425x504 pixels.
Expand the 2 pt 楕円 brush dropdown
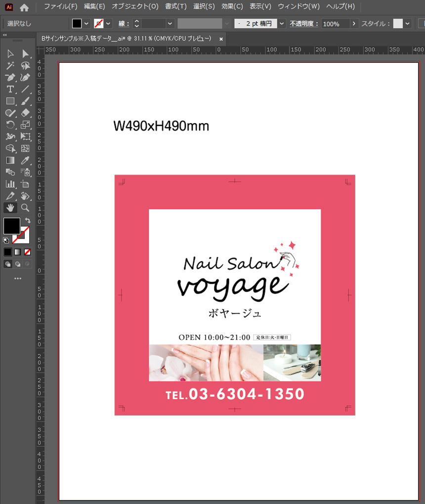click(282, 24)
